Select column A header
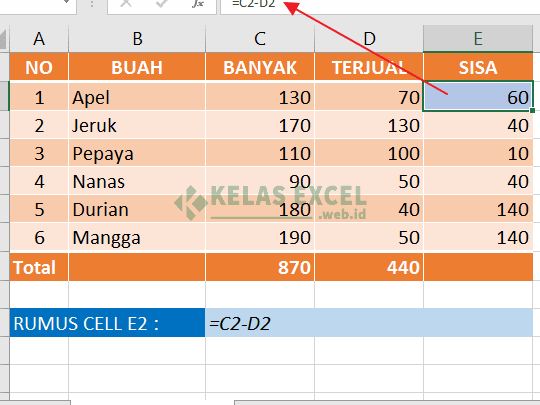Image resolution: width=540 pixels, height=405 pixels. (x=39, y=39)
